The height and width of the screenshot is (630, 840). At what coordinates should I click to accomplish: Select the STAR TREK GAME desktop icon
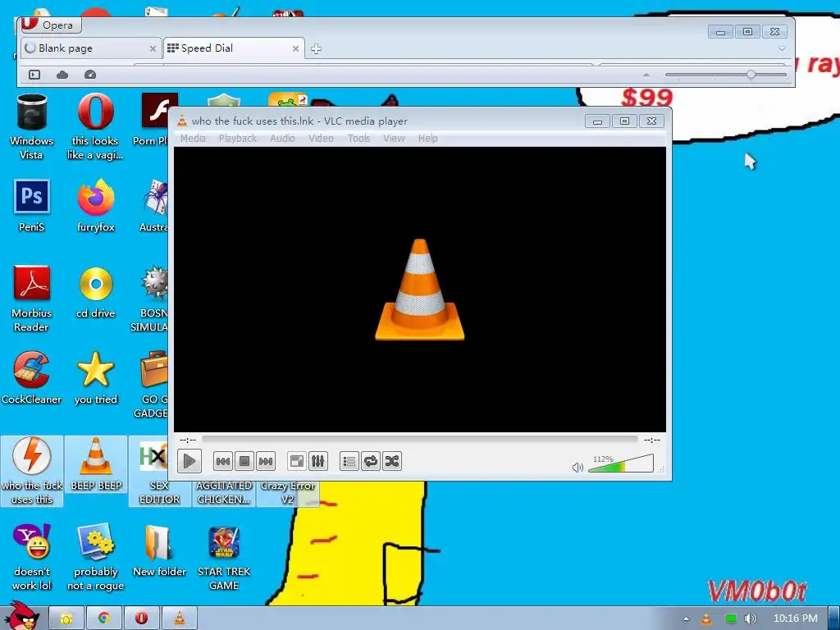224,557
